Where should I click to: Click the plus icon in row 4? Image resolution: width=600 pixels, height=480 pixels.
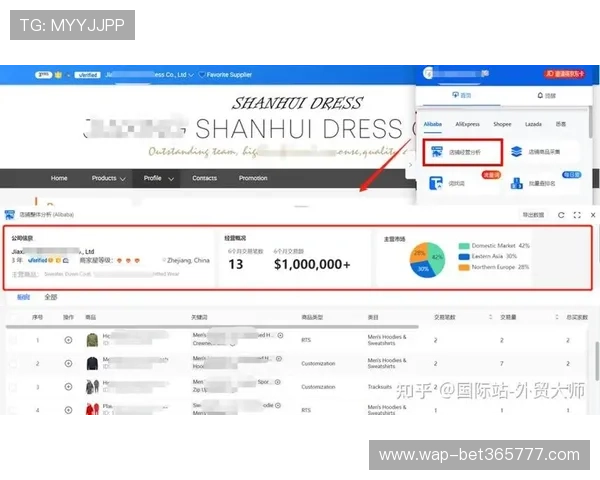pos(68,410)
